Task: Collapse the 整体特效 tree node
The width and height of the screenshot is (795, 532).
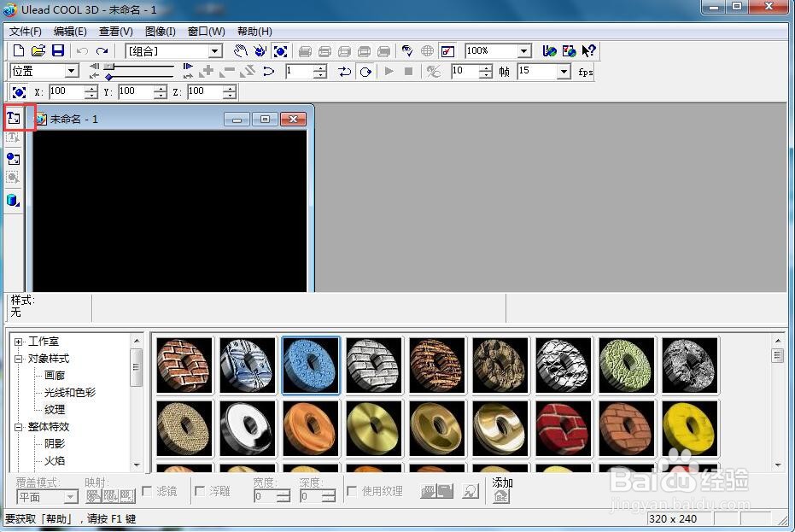Action: (18, 427)
